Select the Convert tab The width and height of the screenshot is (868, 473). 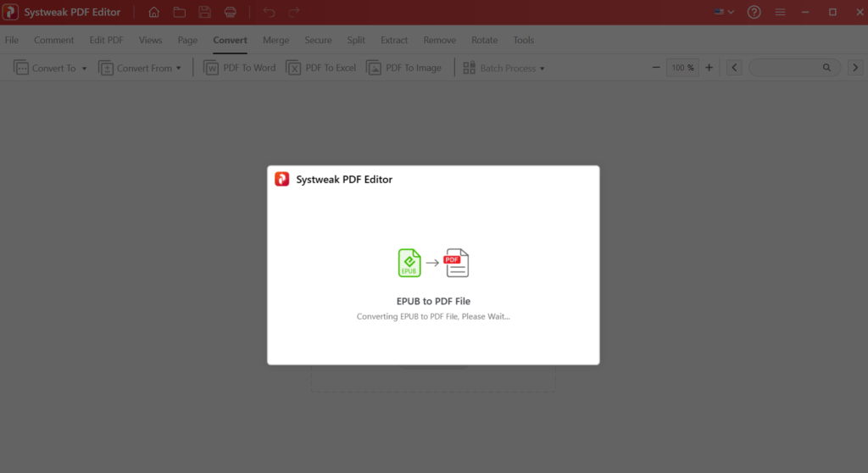[x=231, y=40]
